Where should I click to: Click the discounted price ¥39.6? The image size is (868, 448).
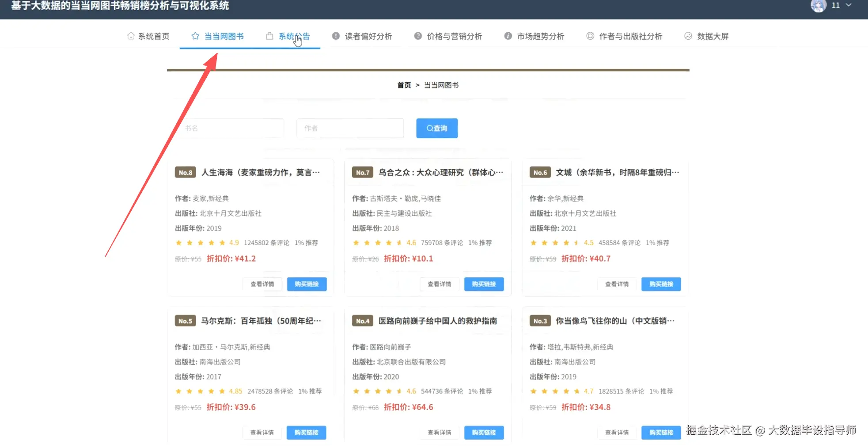pos(231,407)
